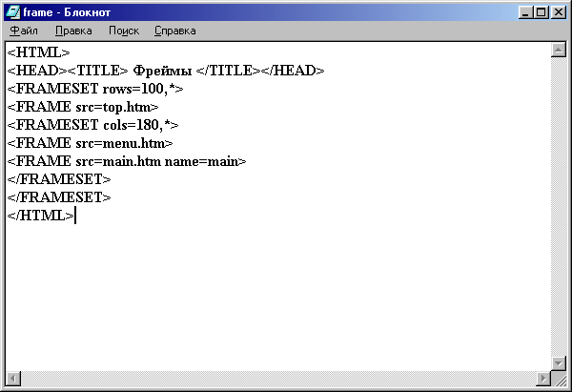
Task: Open the Справка menu
Action: point(175,31)
